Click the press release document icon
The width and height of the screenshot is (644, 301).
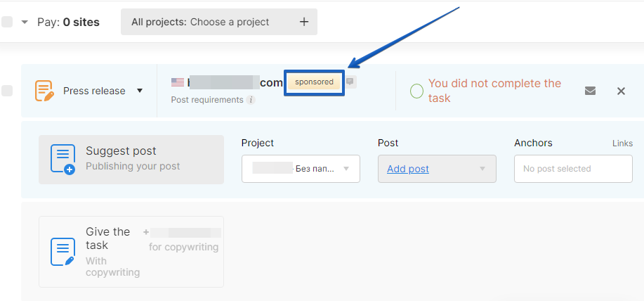click(x=44, y=91)
